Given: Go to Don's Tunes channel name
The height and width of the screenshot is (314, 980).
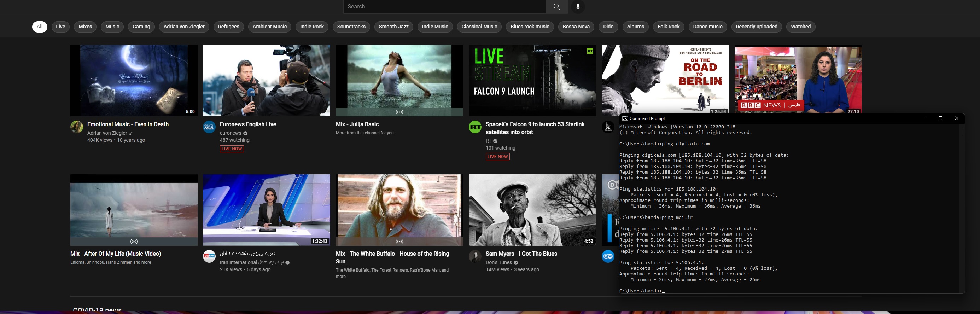Looking at the screenshot, I should click(499, 263).
